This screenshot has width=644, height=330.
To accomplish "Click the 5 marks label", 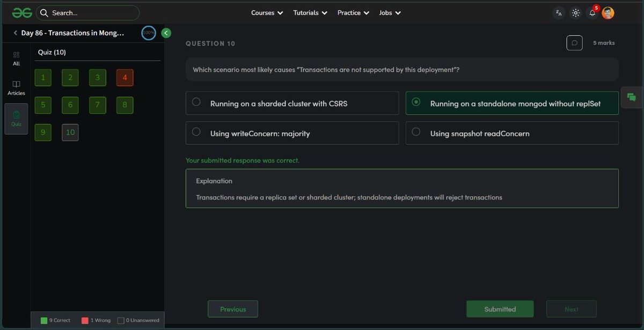I will pos(604,42).
